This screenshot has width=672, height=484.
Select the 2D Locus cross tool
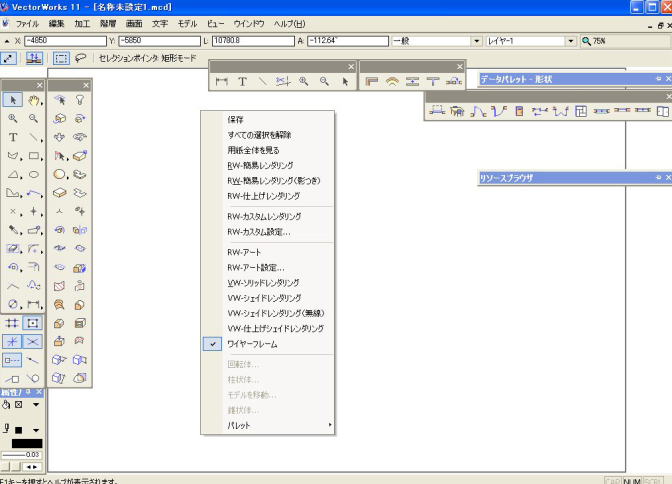point(13,211)
